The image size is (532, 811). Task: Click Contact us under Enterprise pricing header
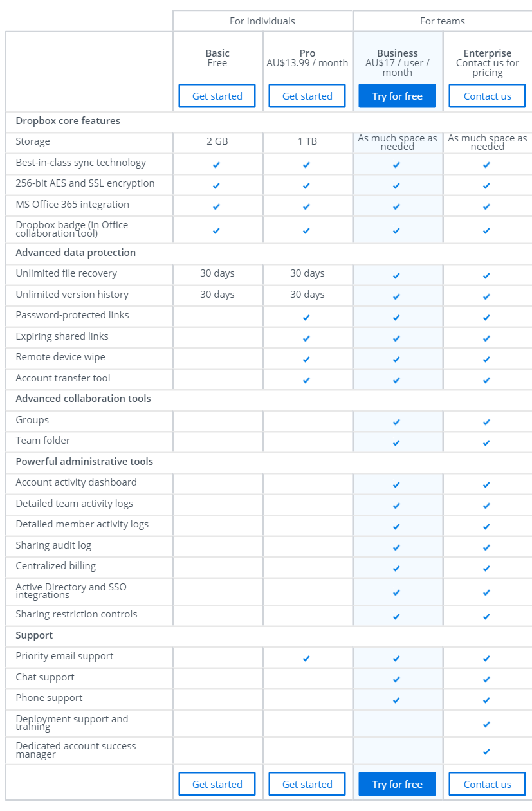(x=487, y=96)
